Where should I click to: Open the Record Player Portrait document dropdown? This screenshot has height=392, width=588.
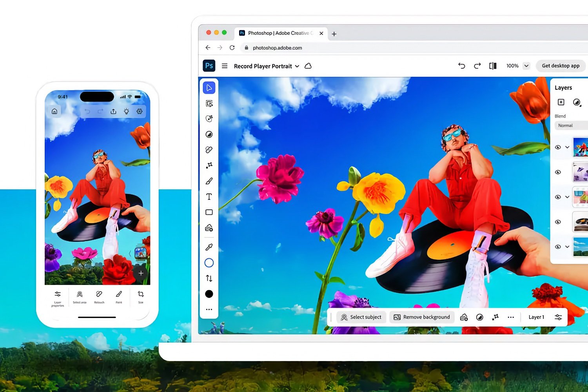pyautogui.click(x=297, y=66)
